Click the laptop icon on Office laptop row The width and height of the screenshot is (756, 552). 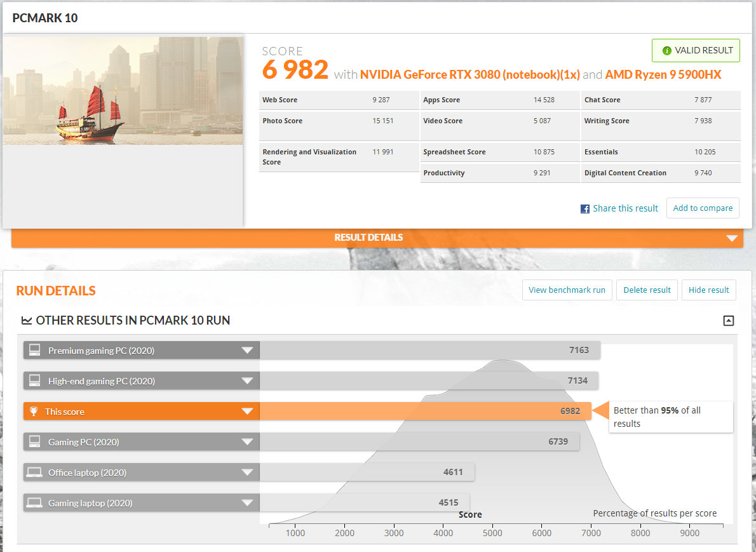[34, 472]
